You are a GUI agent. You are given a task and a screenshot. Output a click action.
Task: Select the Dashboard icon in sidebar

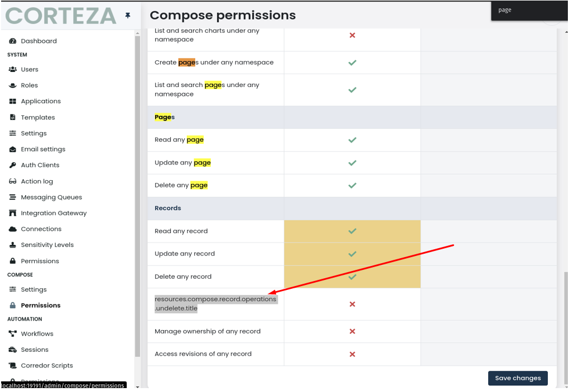tap(11, 41)
